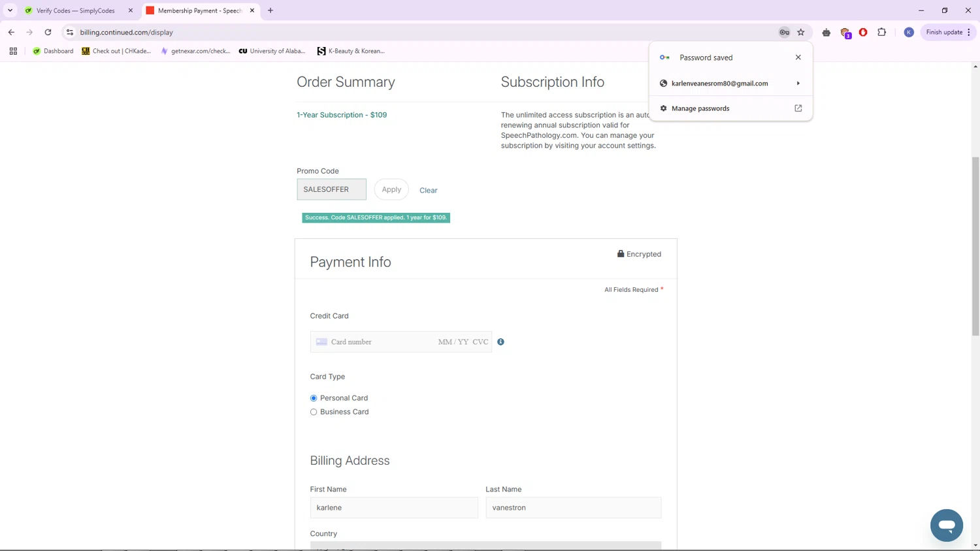Viewport: 980px width, 551px height.
Task: Close the Verify Codes tab
Action: pyautogui.click(x=130, y=10)
